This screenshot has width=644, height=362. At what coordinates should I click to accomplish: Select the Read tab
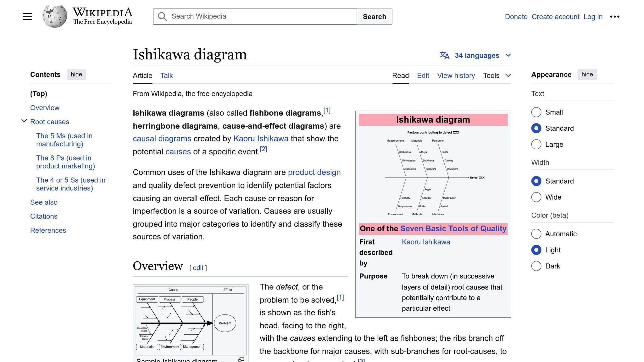[400, 75]
